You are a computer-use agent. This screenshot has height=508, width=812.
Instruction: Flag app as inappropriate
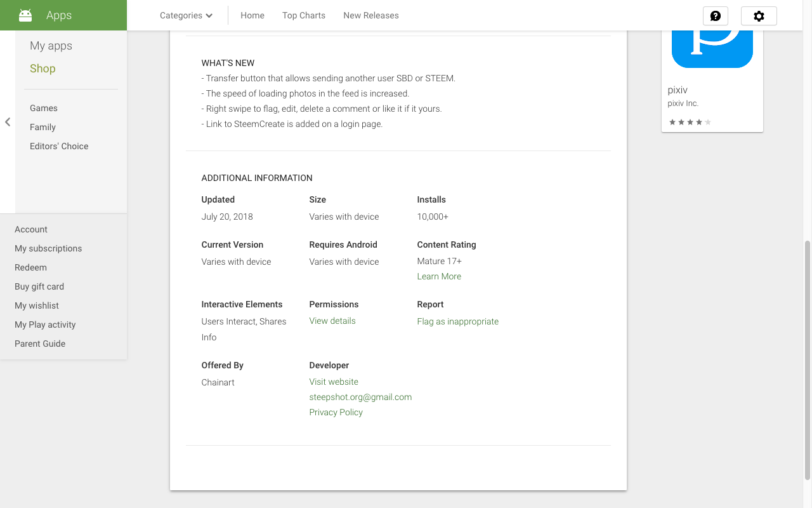click(457, 321)
